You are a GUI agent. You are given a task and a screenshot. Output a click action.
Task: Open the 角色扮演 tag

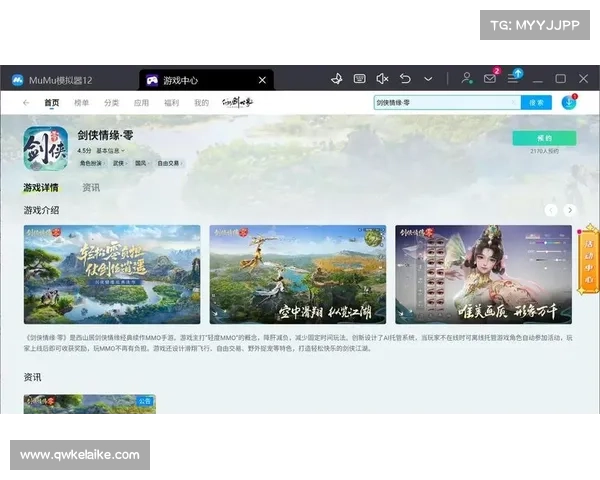click(92, 163)
